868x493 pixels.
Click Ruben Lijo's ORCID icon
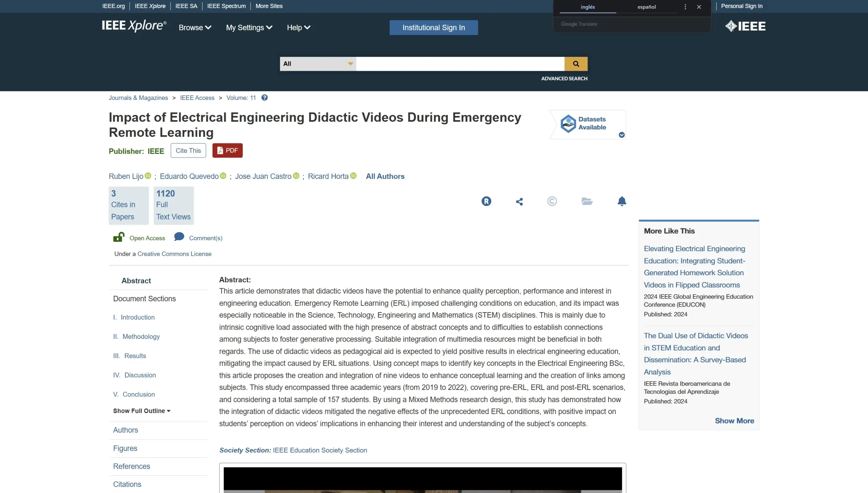pyautogui.click(x=148, y=176)
